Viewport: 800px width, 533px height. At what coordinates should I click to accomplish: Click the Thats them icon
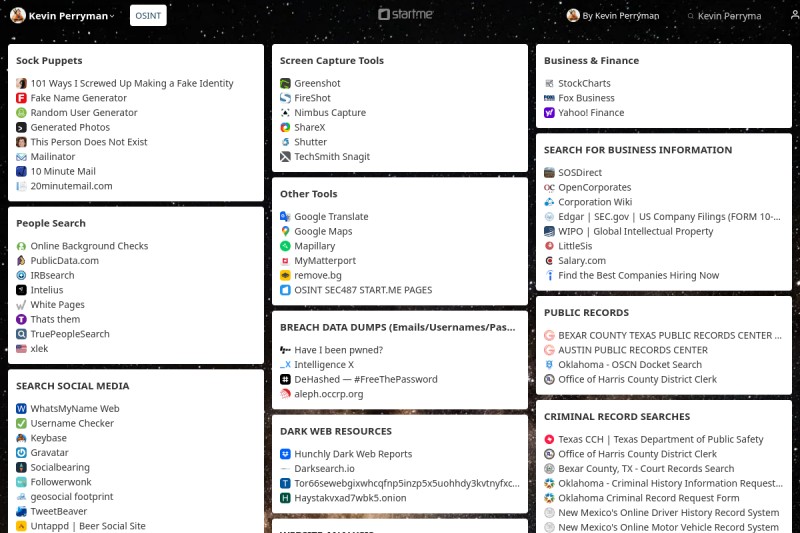click(21, 320)
